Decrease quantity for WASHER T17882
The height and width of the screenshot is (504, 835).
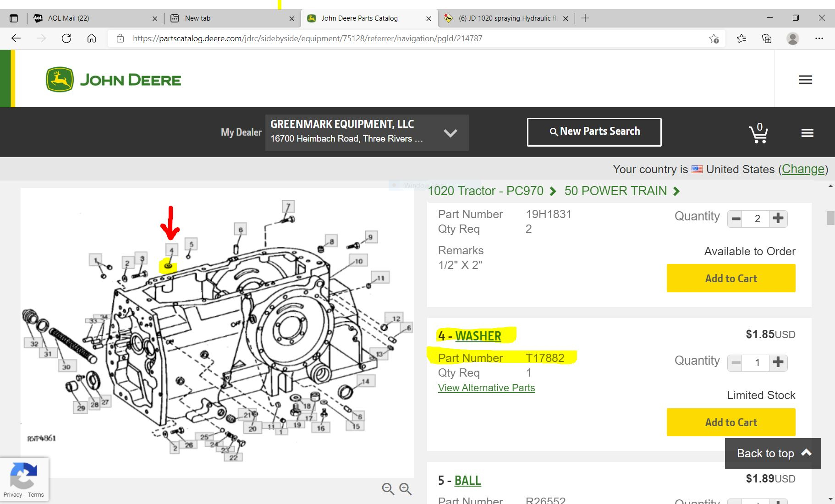pos(736,363)
